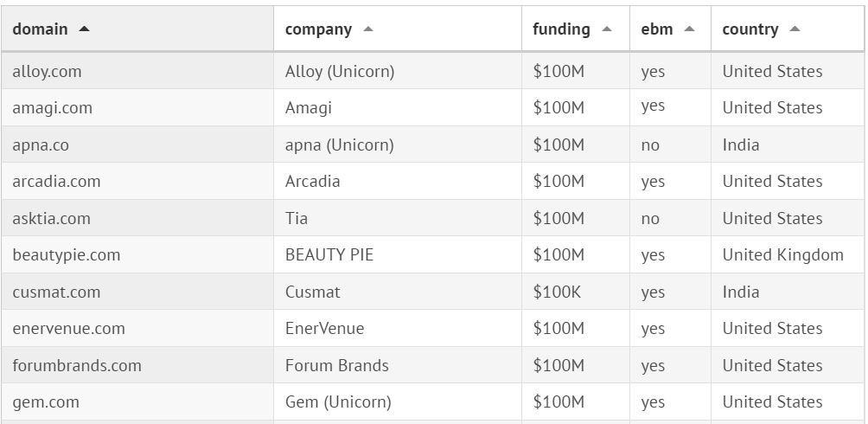868x424 pixels.
Task: Click the domain column header
Action: click(x=40, y=29)
